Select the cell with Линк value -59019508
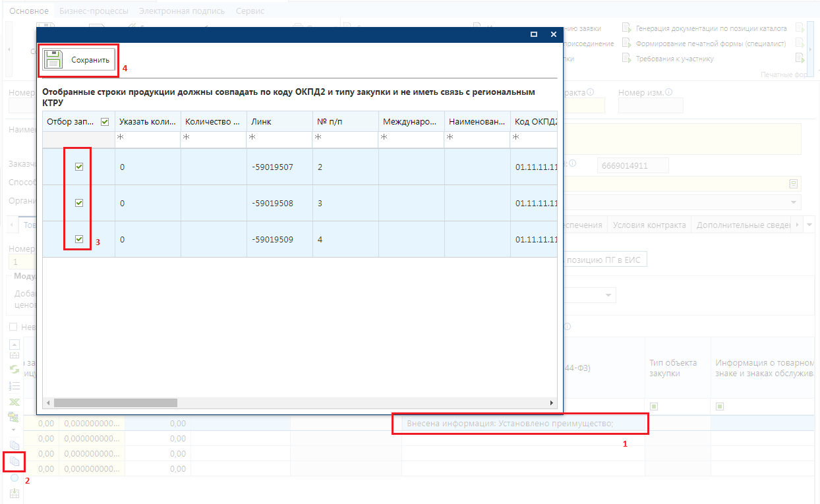Screen dimensions: 820x504 coord(279,203)
